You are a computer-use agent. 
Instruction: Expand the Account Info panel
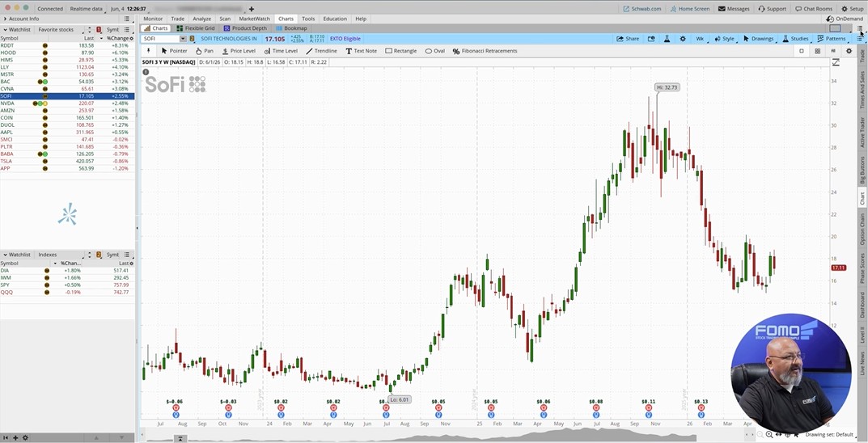tap(4, 19)
